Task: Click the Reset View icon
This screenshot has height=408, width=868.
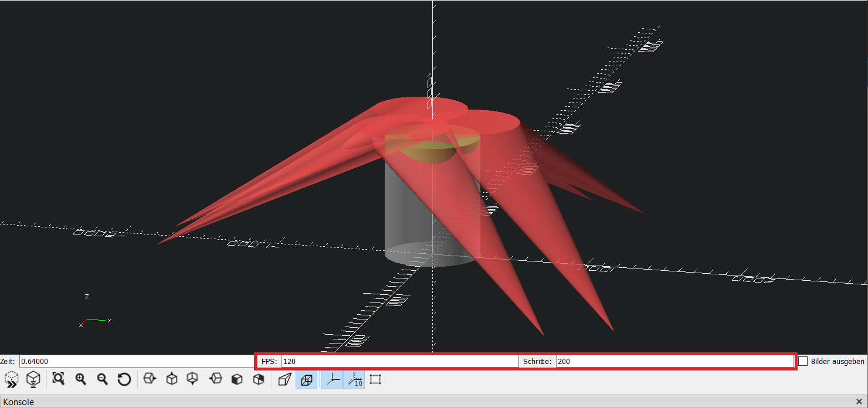Action: click(x=124, y=379)
